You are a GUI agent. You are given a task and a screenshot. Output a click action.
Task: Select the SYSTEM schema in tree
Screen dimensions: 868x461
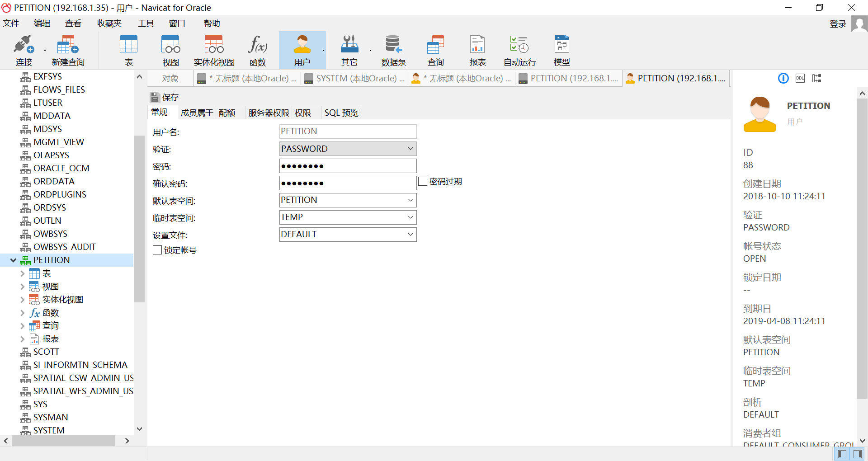point(49,430)
